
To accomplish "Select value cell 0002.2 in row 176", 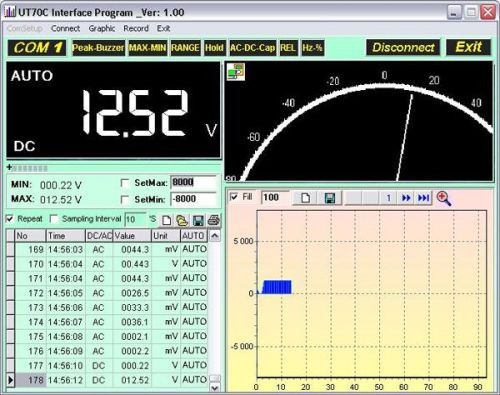I will point(132,351).
